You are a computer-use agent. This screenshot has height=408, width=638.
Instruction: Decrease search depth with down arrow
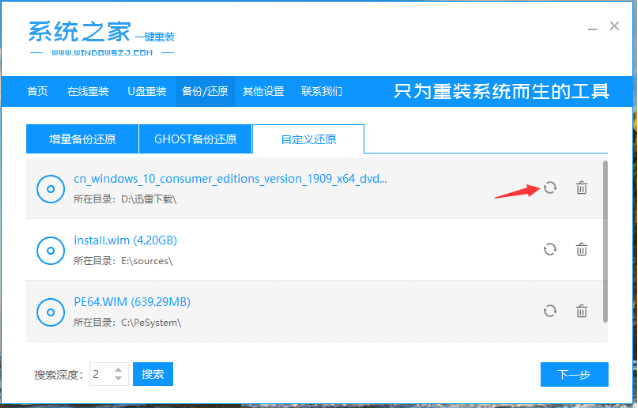pos(118,380)
